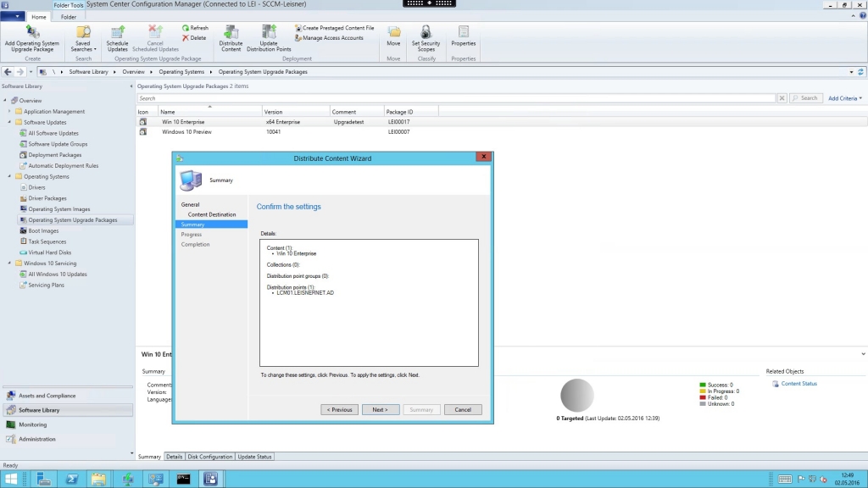Image resolution: width=868 pixels, height=488 pixels.
Task: Click the Search button
Action: pos(805,98)
